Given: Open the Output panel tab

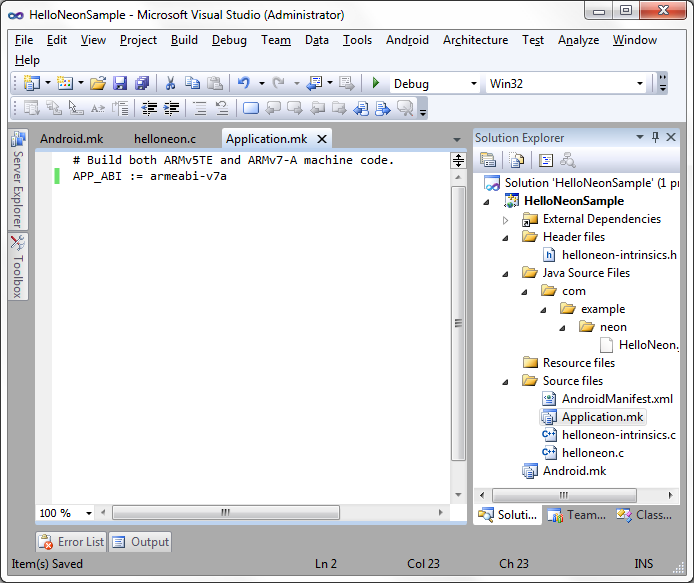Looking at the screenshot, I should tap(140, 542).
